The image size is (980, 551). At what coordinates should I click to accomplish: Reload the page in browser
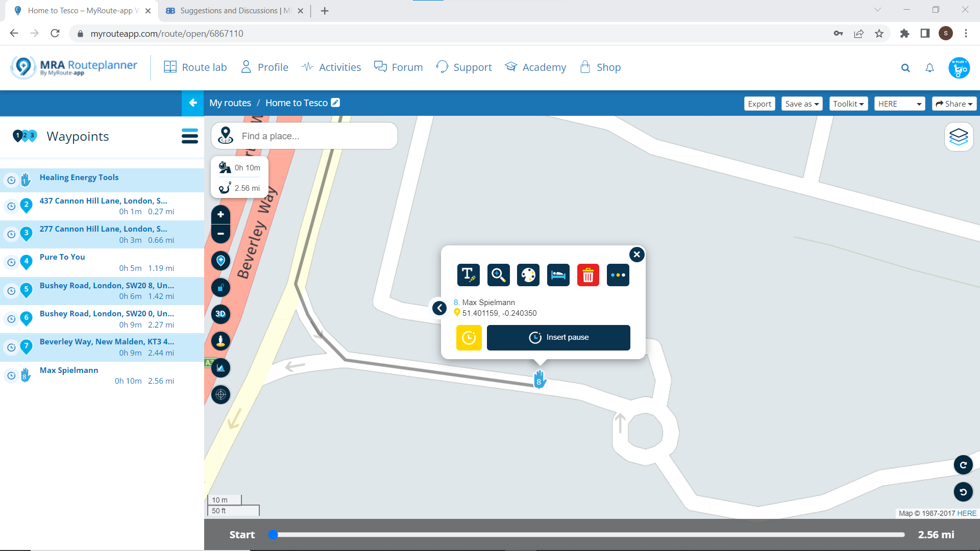[55, 34]
